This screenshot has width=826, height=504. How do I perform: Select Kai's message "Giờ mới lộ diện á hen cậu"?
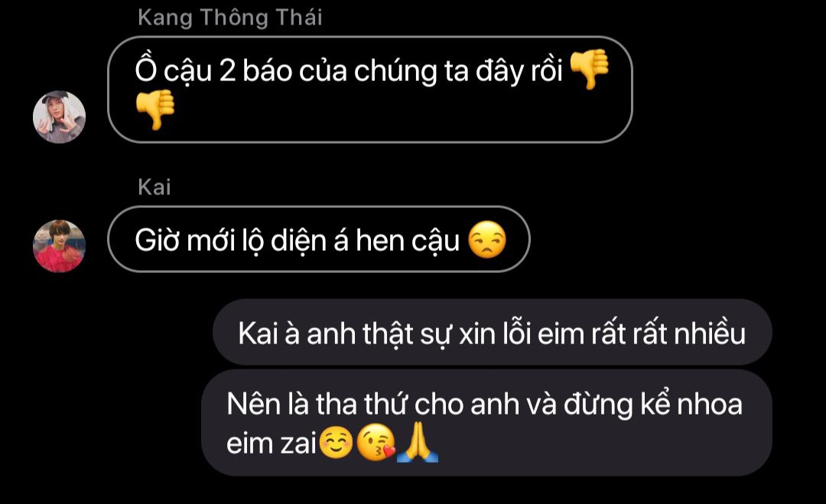tap(319, 239)
